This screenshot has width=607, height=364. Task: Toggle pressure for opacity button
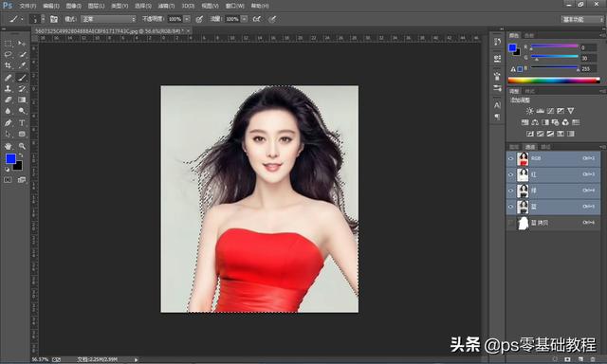(199, 19)
